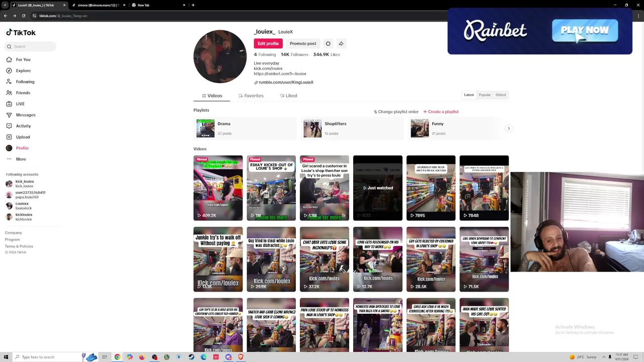Viewport: 644px width, 362px height.
Task: Click the taskbar 'Type here to search' box
Action: point(48,357)
